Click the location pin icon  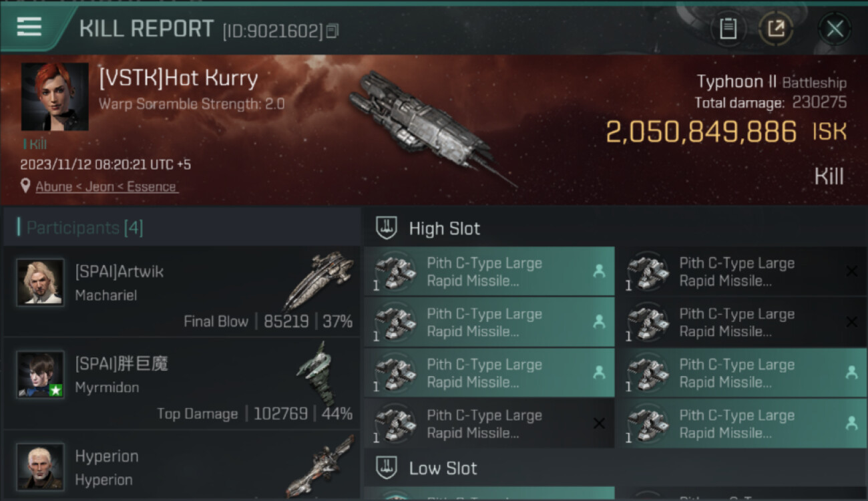25,186
